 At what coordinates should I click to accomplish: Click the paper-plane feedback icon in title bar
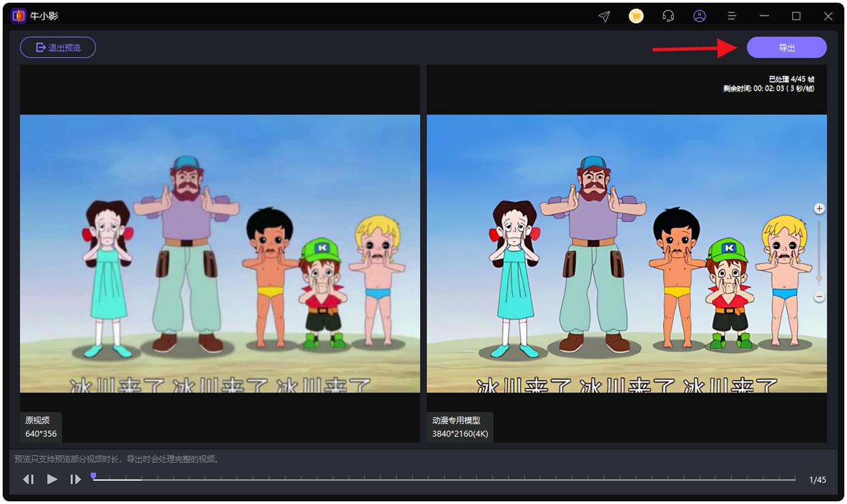coord(604,16)
